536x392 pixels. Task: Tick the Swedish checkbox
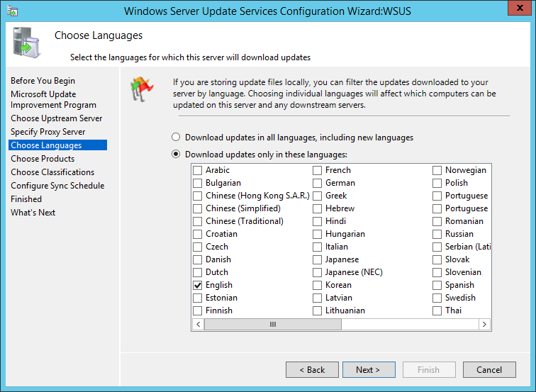click(x=437, y=298)
